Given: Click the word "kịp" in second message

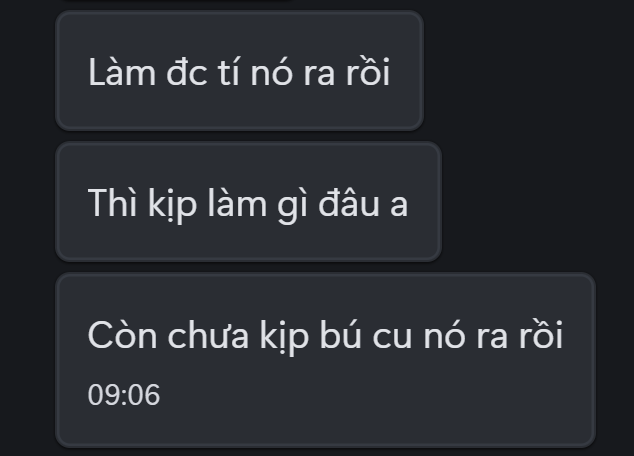Looking at the screenshot, I should 172,205.
